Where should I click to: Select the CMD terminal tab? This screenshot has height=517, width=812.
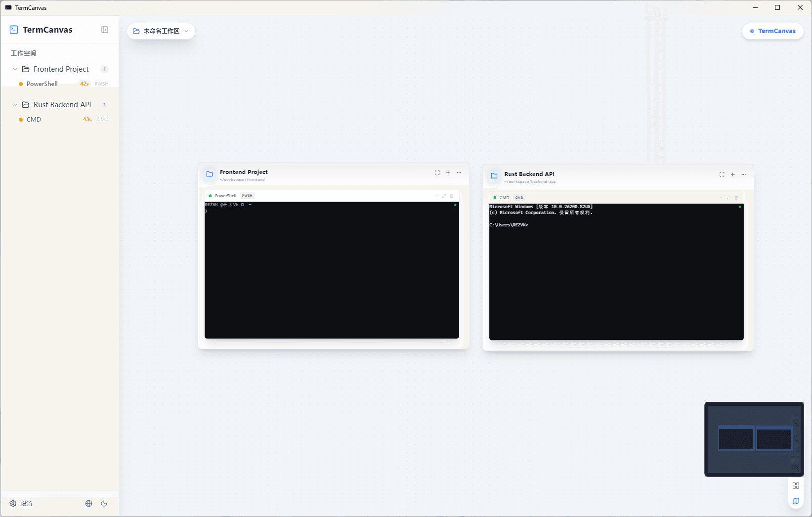pos(504,197)
